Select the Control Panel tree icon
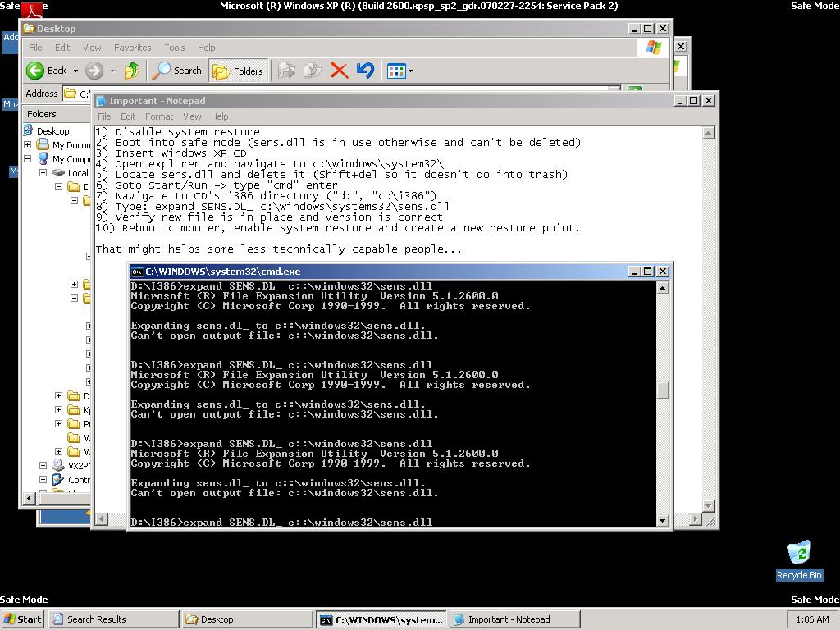840x630 pixels. coord(58,479)
